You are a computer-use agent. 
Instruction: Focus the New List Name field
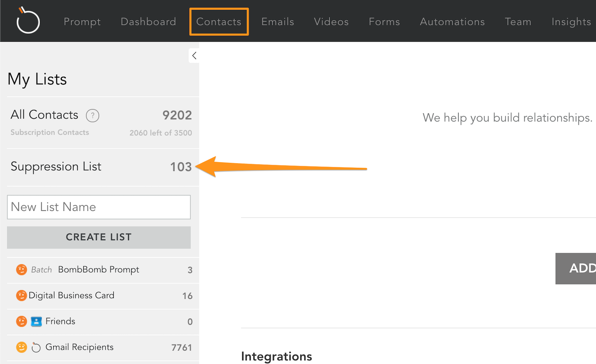click(x=99, y=207)
